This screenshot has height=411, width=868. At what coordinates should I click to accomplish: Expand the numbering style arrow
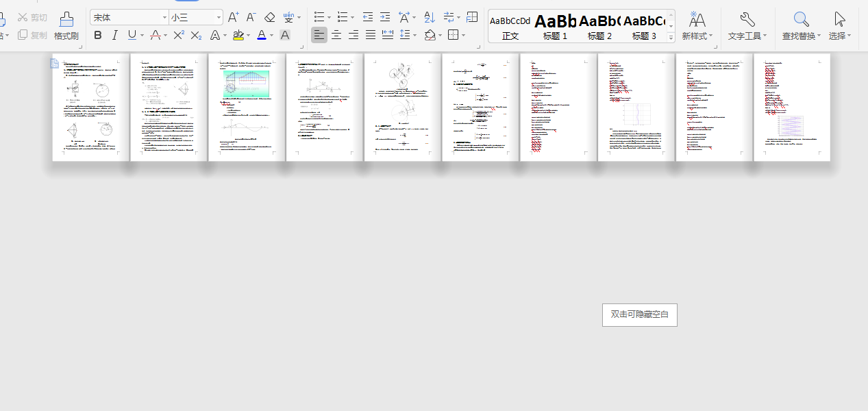click(x=352, y=18)
